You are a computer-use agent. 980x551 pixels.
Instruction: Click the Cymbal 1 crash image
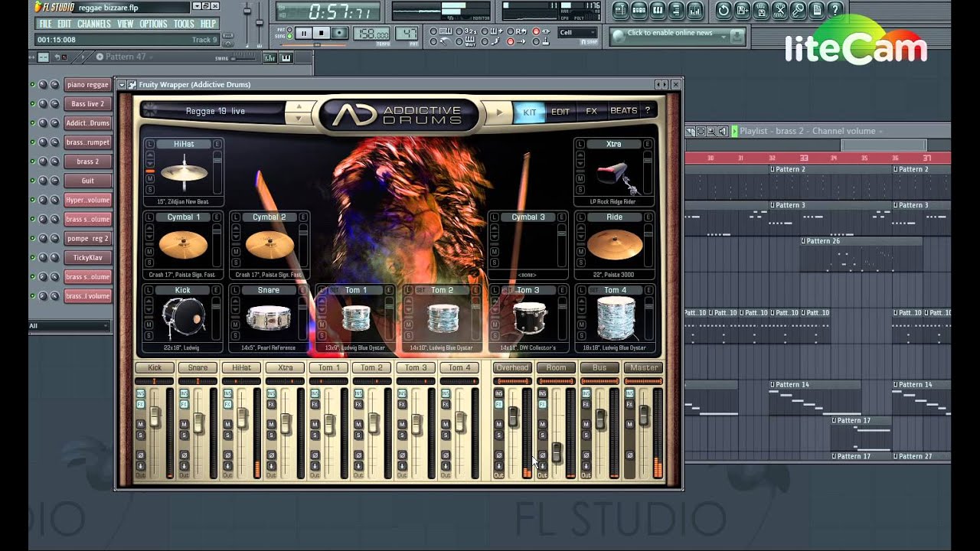pos(183,245)
